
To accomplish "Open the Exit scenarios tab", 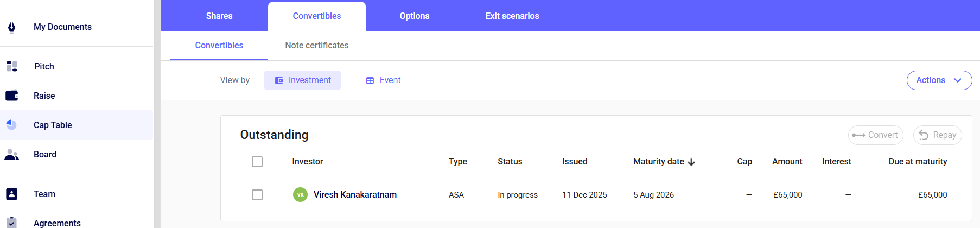I will click(x=512, y=16).
